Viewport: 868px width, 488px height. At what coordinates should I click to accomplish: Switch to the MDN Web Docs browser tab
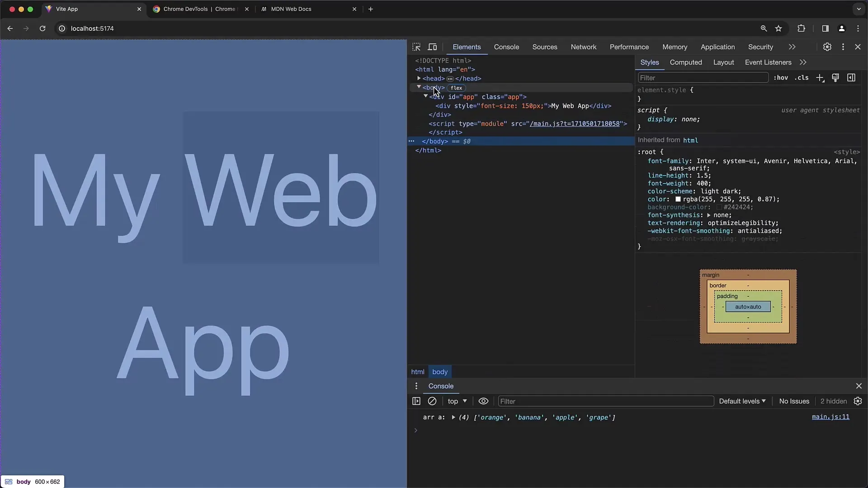[309, 9]
